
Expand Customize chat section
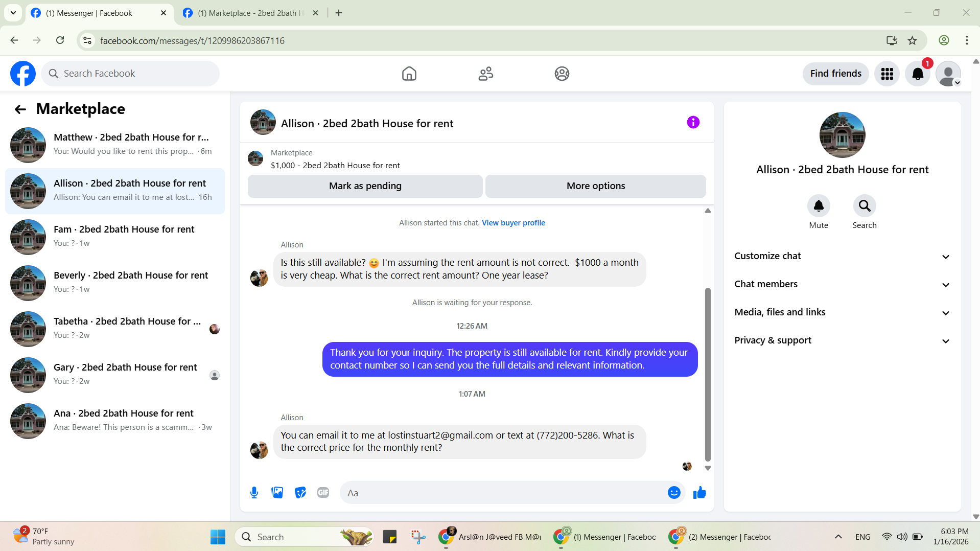click(x=842, y=256)
